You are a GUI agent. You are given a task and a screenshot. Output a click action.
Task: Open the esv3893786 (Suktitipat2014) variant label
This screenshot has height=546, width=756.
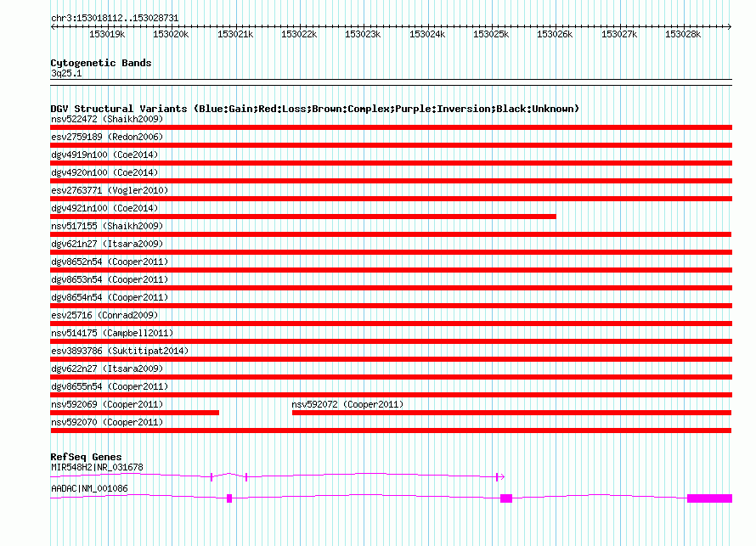(x=120, y=351)
